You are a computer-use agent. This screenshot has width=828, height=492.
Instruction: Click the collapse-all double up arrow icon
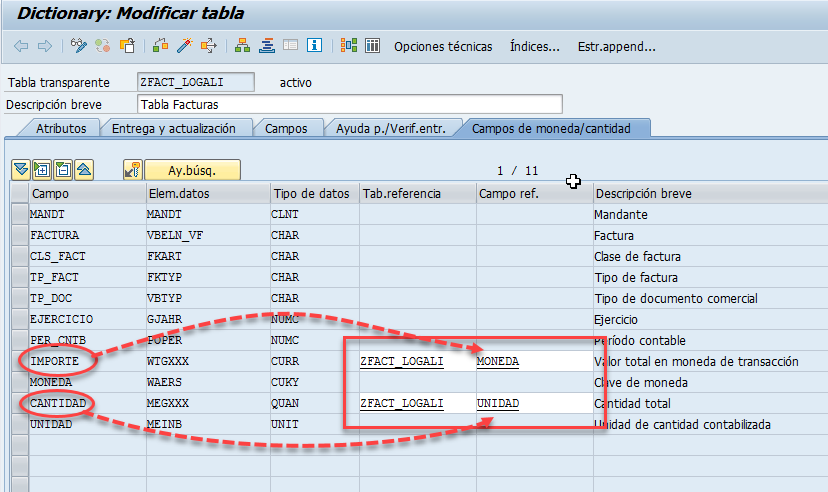pyautogui.click(x=84, y=170)
